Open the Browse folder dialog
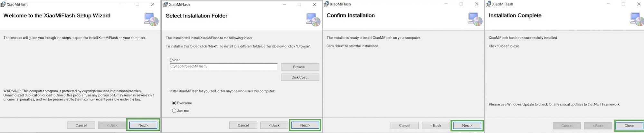Screen dimensions: 644x133 (300, 67)
